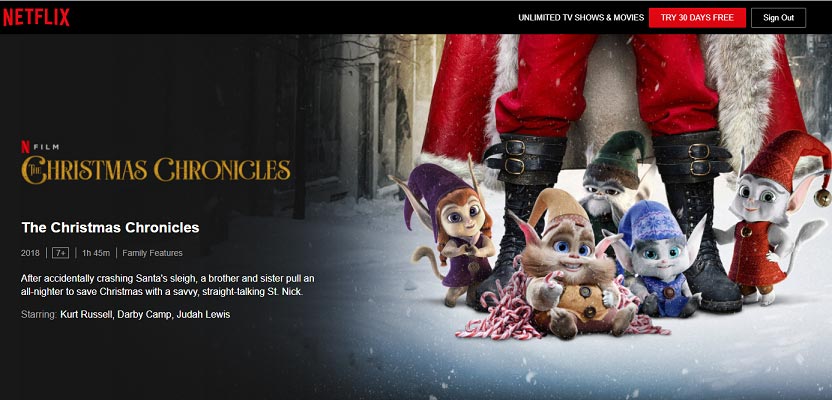Click the movie synopsis paragraph
Viewport: 832px width, 400px height.
pos(169,285)
